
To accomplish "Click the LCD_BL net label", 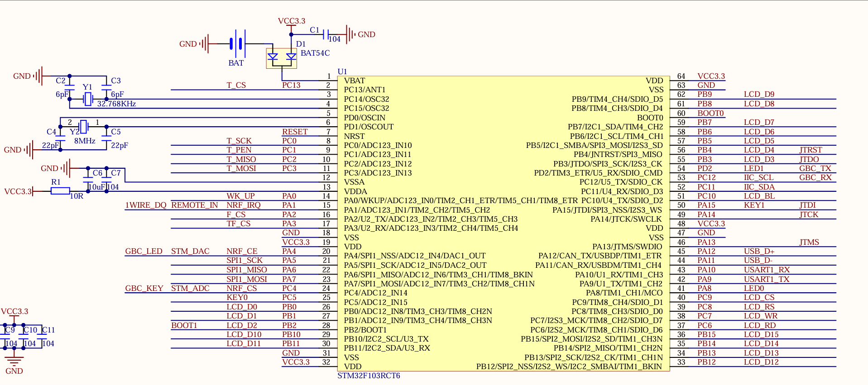I will [x=759, y=196].
